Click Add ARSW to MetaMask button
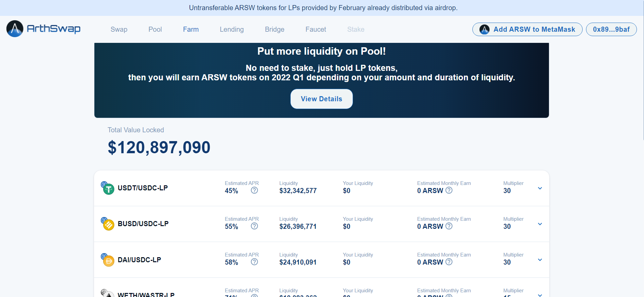This screenshot has height=297, width=644. (x=527, y=29)
